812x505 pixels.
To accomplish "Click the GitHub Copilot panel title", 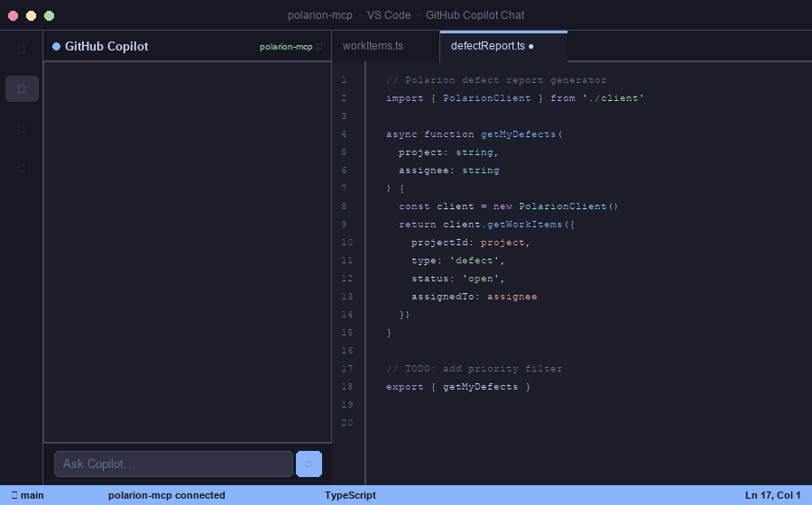I will [106, 47].
